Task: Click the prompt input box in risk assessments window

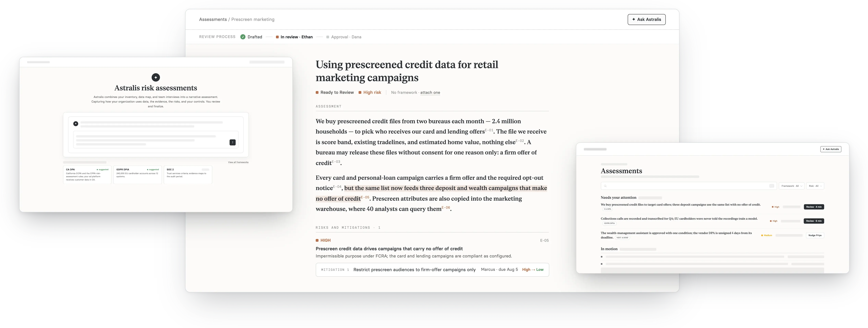Action: point(156,140)
